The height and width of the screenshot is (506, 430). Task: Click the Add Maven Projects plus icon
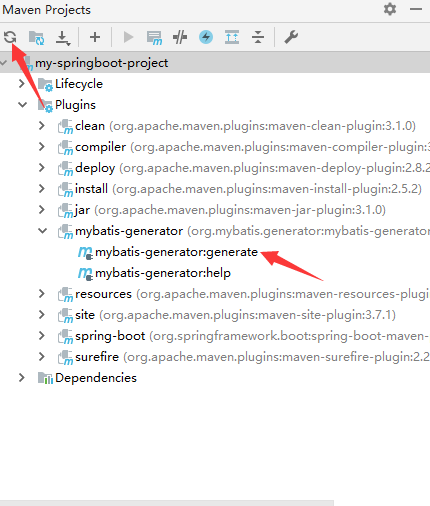95,37
